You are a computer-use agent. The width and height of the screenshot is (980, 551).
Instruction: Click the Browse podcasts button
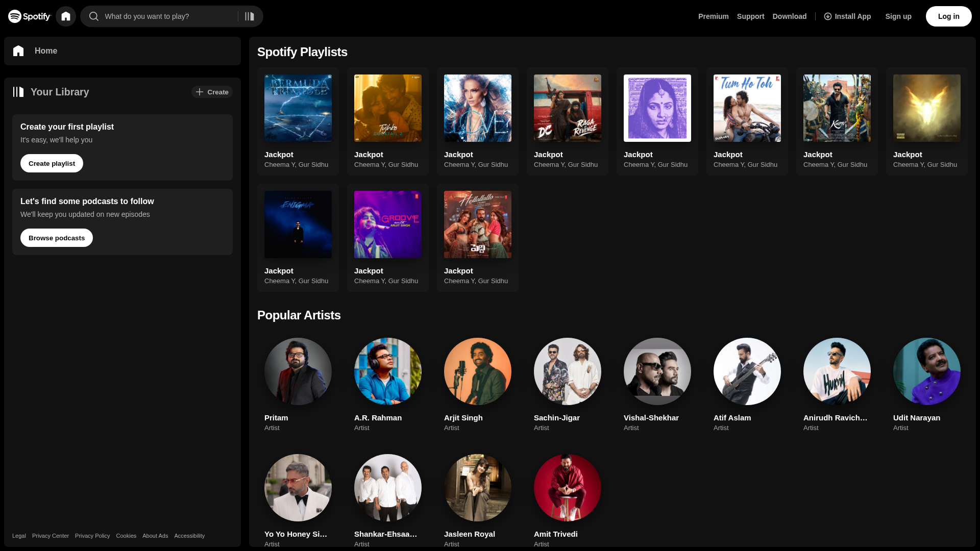coord(57,238)
